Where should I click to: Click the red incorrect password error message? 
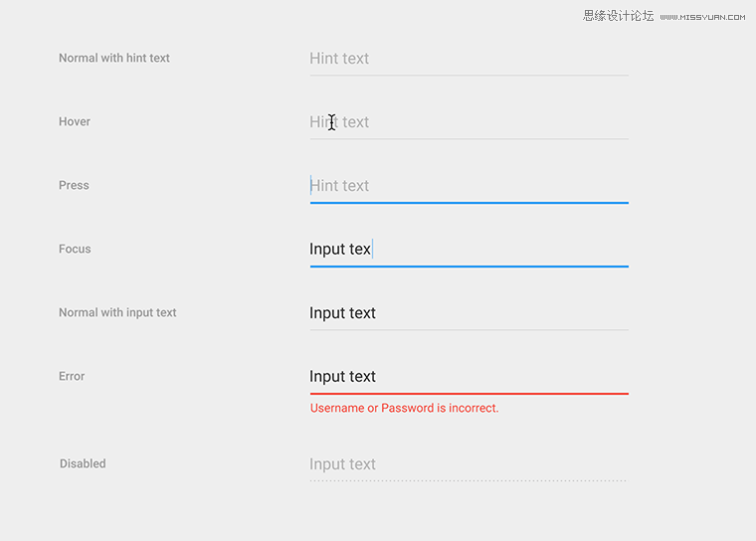[404, 409]
